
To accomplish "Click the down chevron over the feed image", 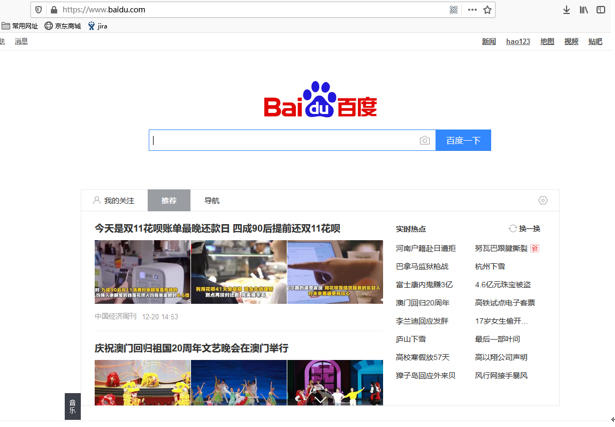I will click(x=320, y=400).
